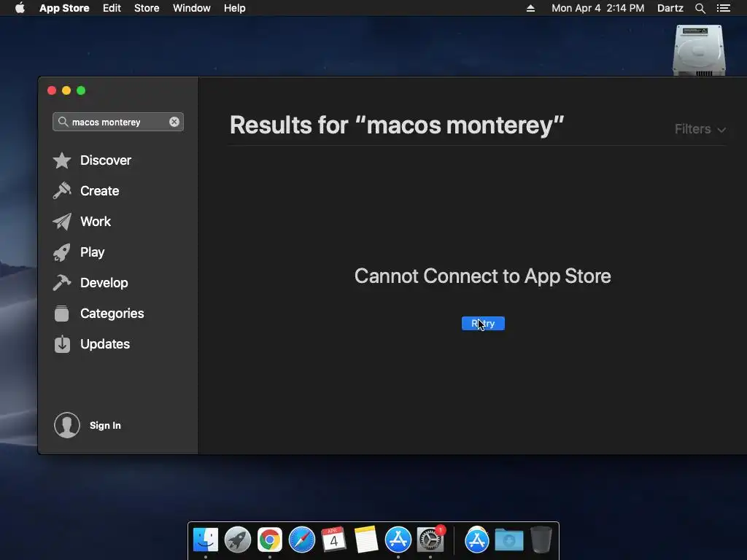The height and width of the screenshot is (560, 747).
Task: Open the hard drive on desktop
Action: [699, 50]
